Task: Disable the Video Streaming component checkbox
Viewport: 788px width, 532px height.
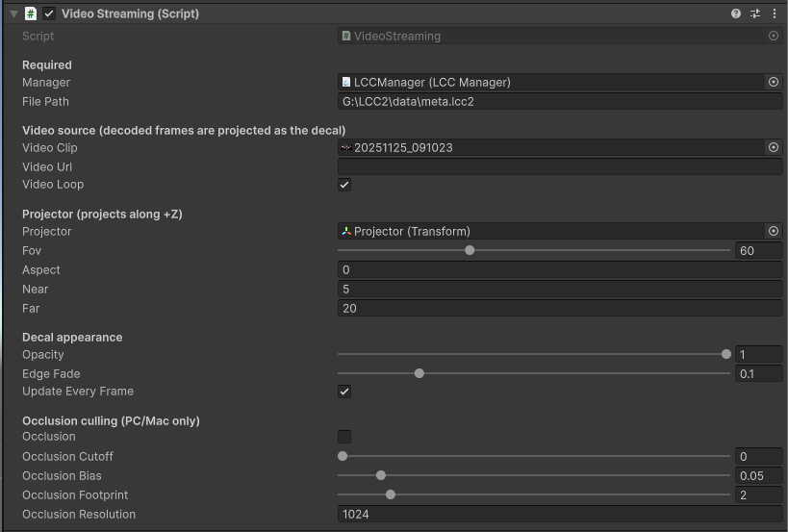Action: coord(49,13)
